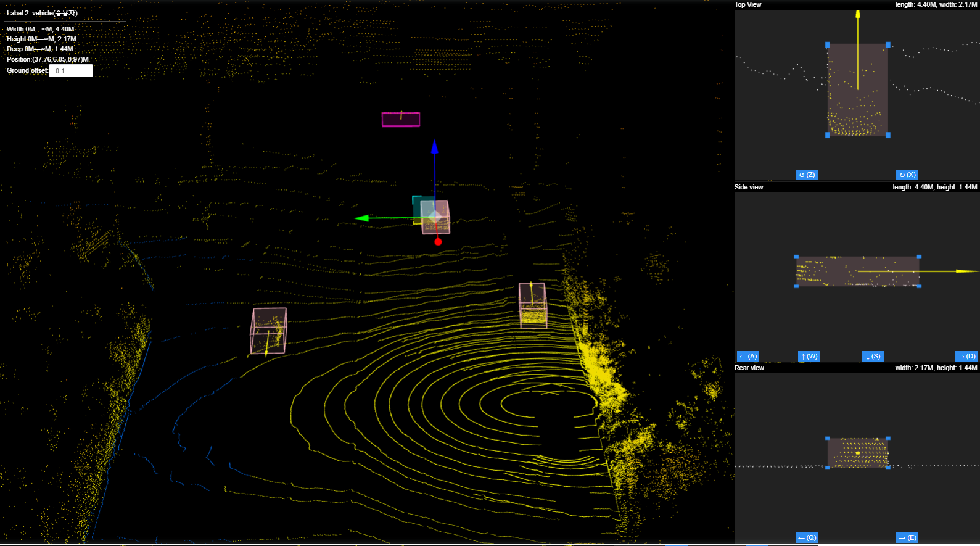Image resolution: width=980 pixels, height=546 pixels.
Task: Click Top View 'length: 4.40M, width: 2.17M' text
Action: coord(936,4)
